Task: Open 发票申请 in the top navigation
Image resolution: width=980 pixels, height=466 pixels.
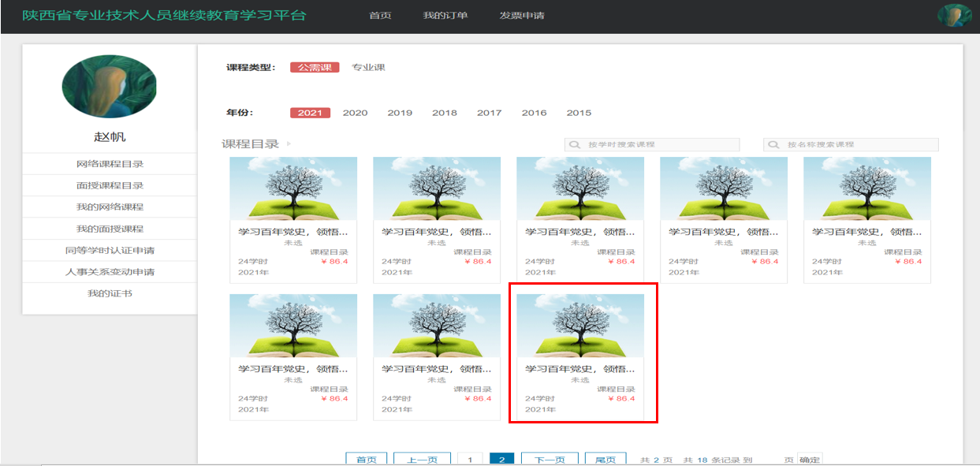Action: [x=521, y=16]
